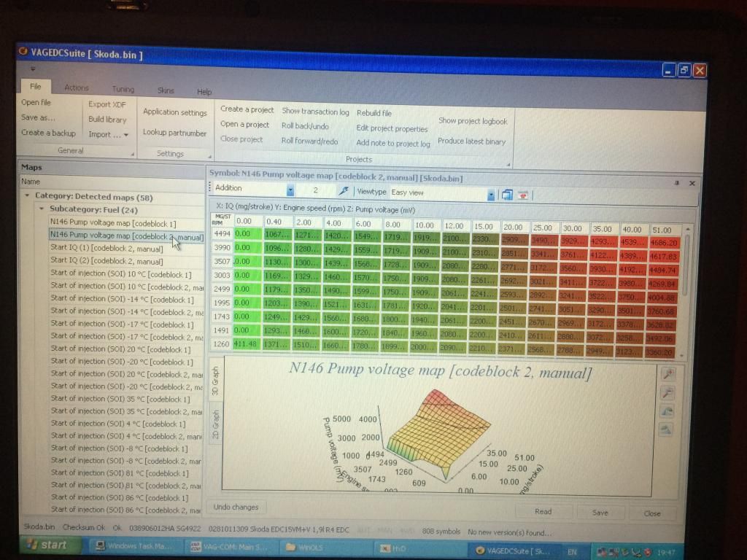Close the Symbol panel with its X

point(692,183)
